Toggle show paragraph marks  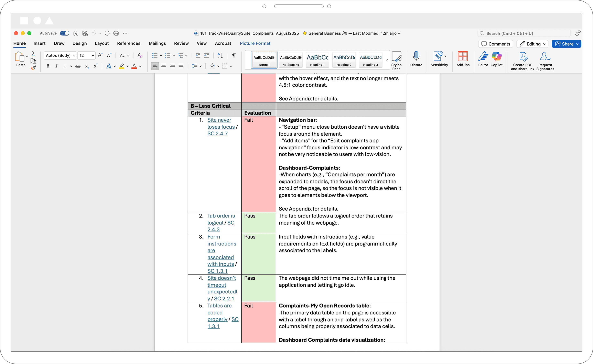tap(234, 55)
